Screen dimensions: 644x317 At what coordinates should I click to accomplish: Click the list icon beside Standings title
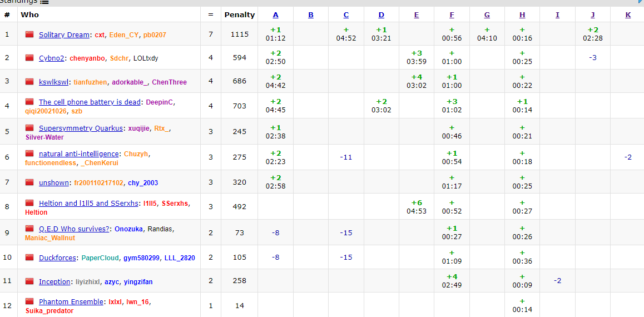click(44, 2)
